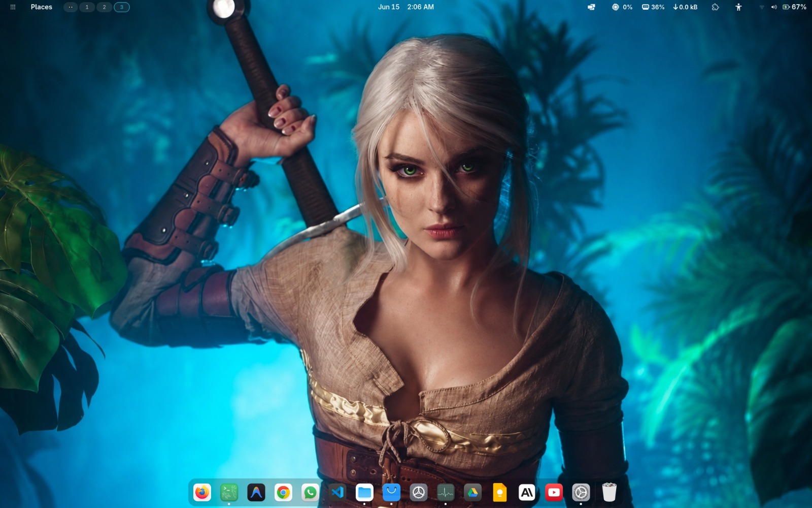The image size is (812, 508).
Task: Open the calendar via Jun 15 date
Action: (x=389, y=7)
